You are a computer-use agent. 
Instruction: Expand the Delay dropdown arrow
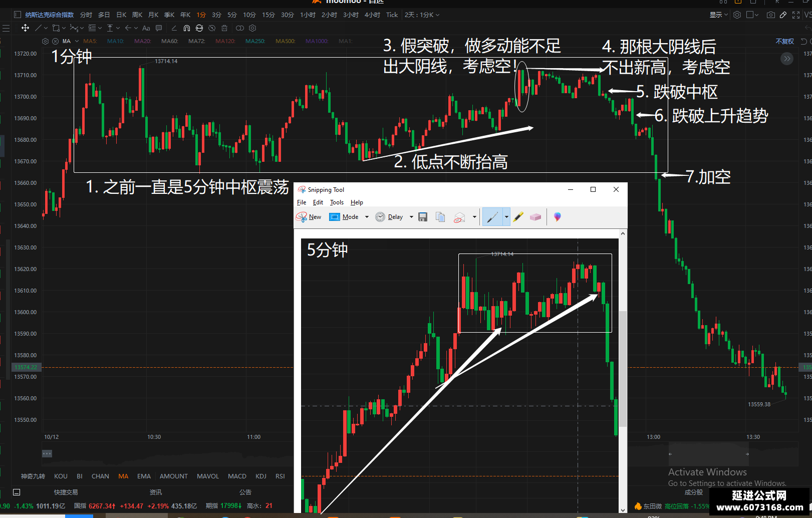(411, 217)
